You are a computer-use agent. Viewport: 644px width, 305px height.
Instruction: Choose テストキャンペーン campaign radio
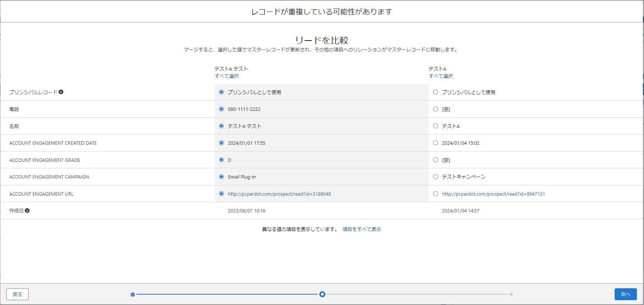pyautogui.click(x=435, y=177)
